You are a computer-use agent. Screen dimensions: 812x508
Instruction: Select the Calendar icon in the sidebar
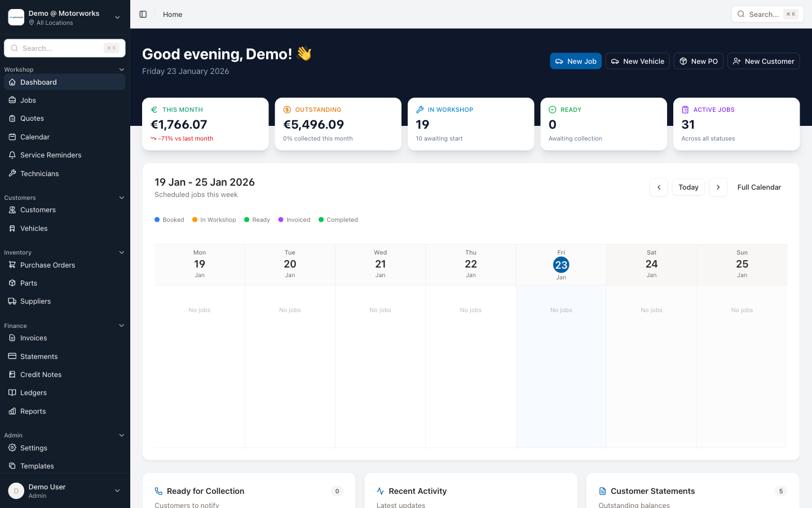click(12, 137)
